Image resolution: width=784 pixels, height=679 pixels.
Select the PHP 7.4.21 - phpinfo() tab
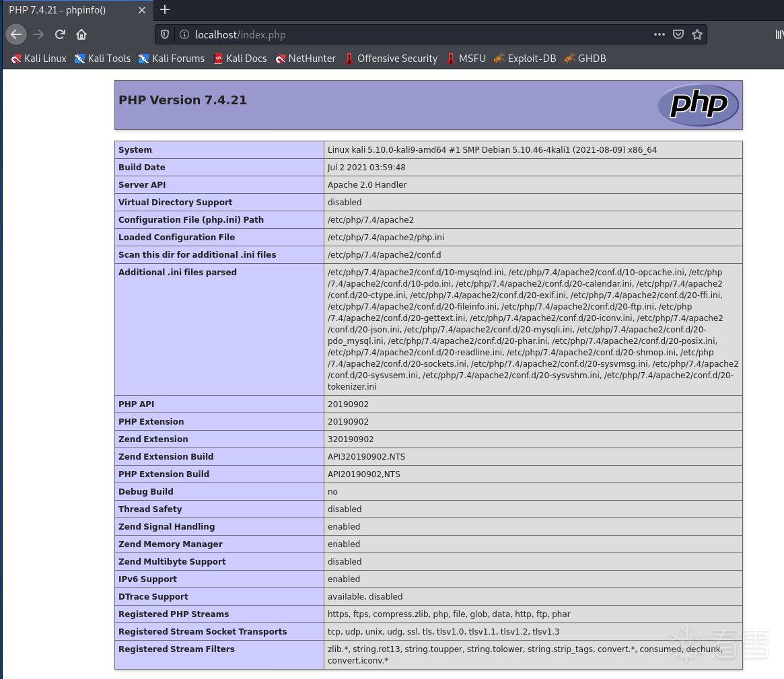tap(77, 10)
